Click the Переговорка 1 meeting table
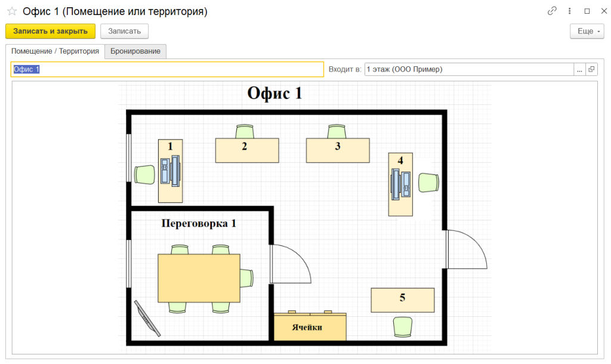This screenshot has width=611, height=364. (x=198, y=278)
